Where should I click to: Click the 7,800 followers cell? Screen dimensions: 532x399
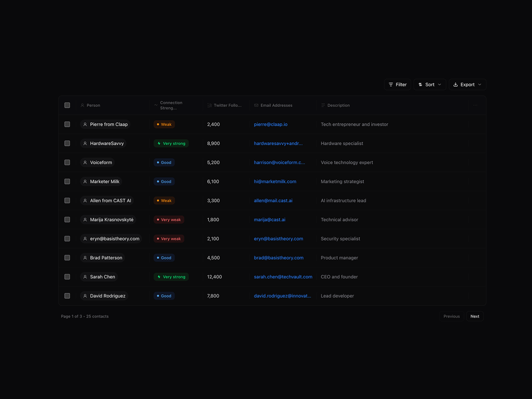213,296
